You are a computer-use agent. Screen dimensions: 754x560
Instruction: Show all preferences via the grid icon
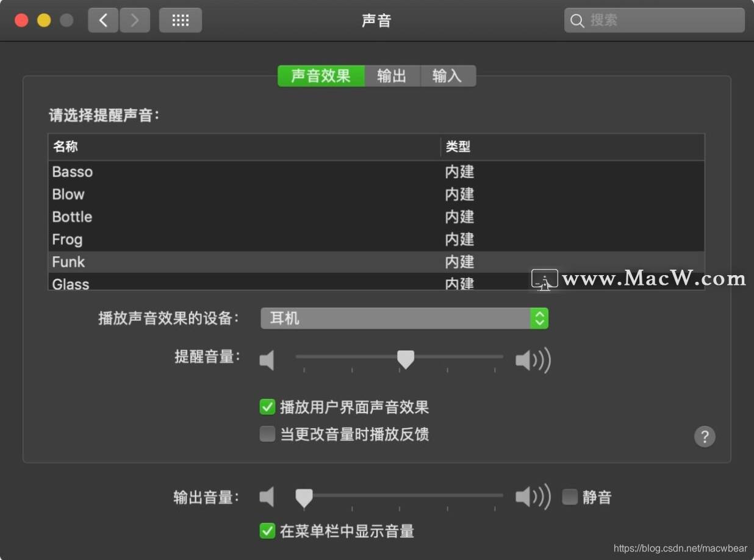181,20
